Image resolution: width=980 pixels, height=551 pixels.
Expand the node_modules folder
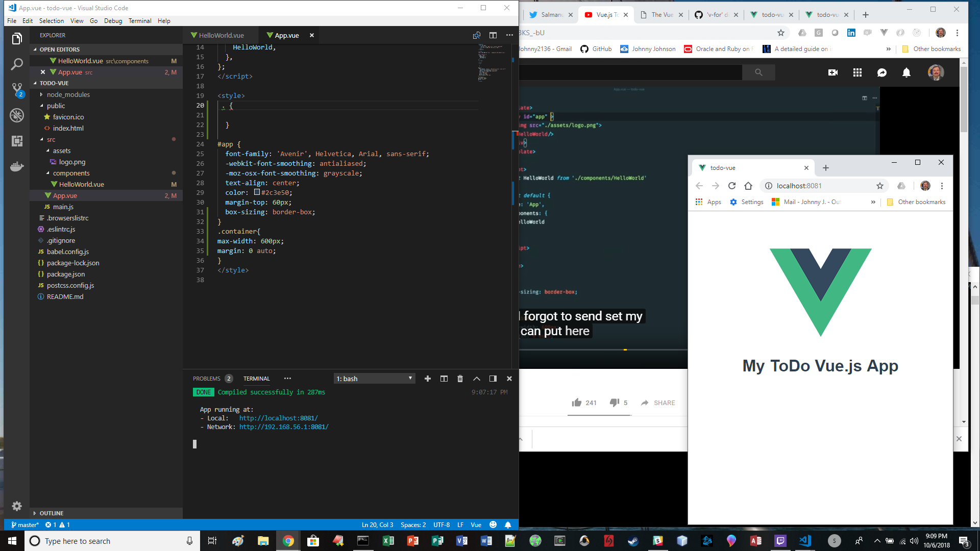(68, 94)
